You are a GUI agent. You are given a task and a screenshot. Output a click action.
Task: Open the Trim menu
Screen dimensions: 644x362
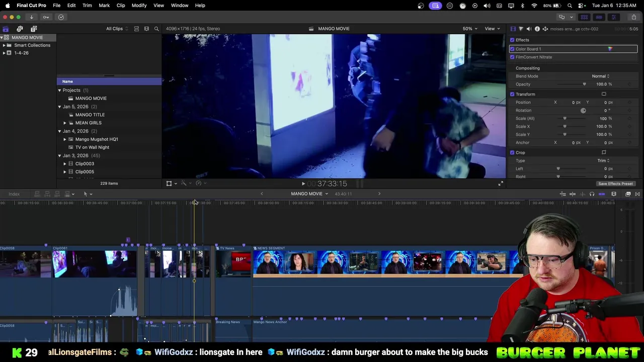[x=87, y=6]
